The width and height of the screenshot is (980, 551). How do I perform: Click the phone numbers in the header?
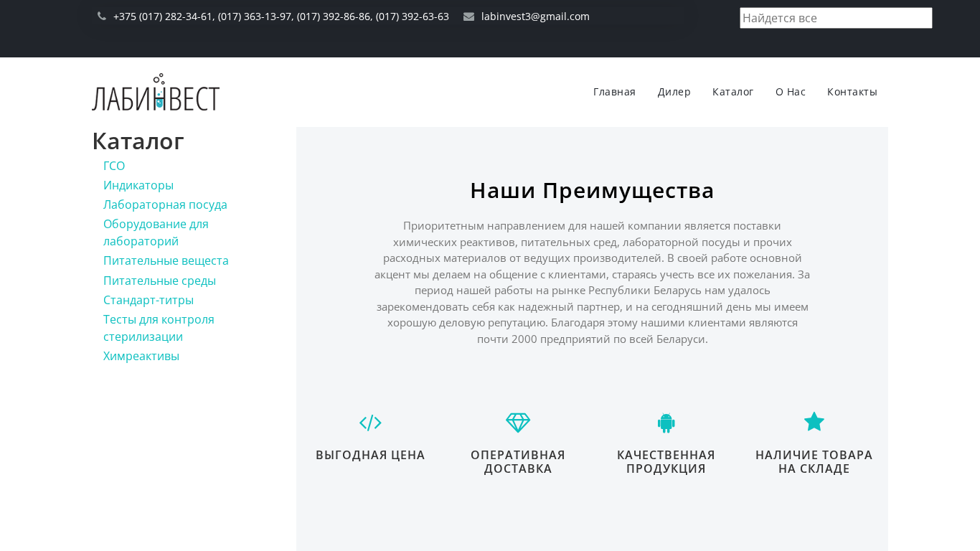click(x=281, y=17)
